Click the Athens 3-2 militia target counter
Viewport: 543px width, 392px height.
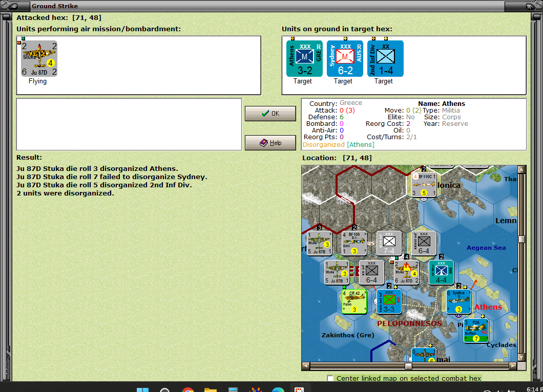(303, 58)
